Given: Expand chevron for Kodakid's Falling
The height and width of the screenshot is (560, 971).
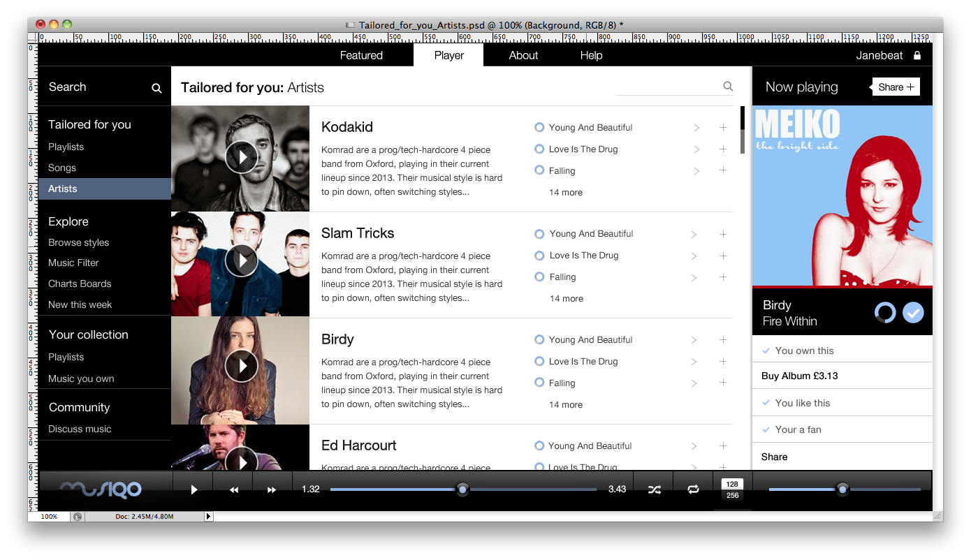Looking at the screenshot, I should (x=696, y=171).
